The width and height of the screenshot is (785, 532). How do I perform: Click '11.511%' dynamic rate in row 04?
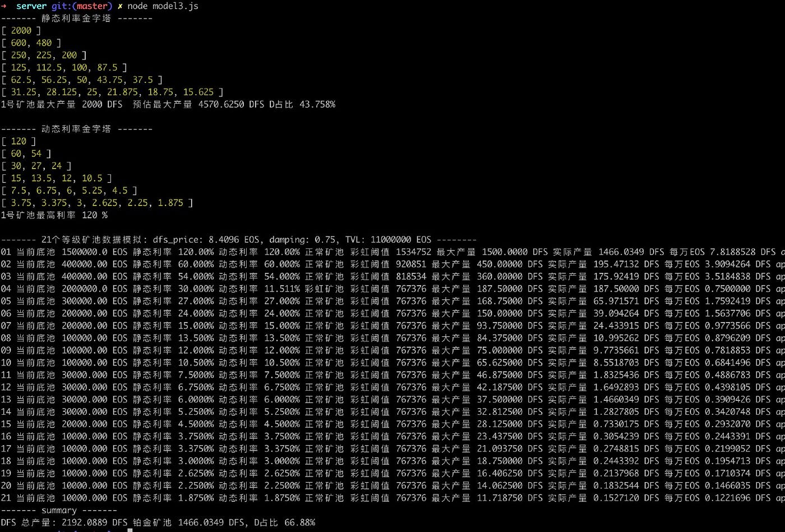[x=282, y=289]
